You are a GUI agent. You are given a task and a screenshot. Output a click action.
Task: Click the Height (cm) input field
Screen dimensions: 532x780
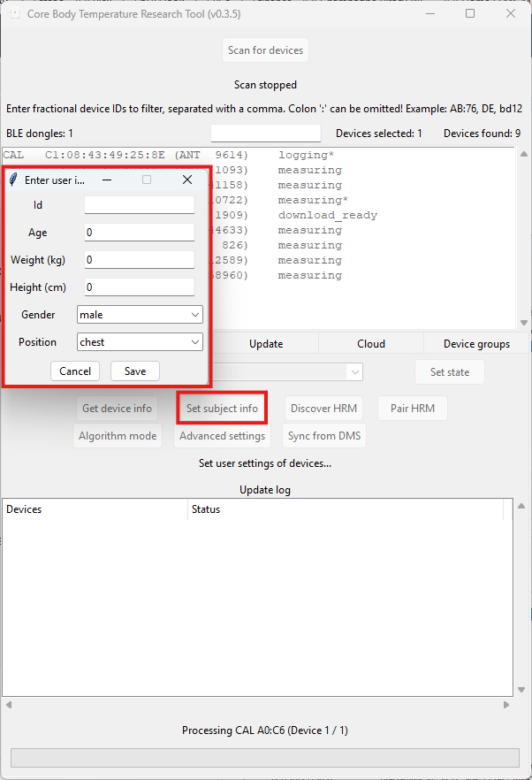click(x=140, y=287)
